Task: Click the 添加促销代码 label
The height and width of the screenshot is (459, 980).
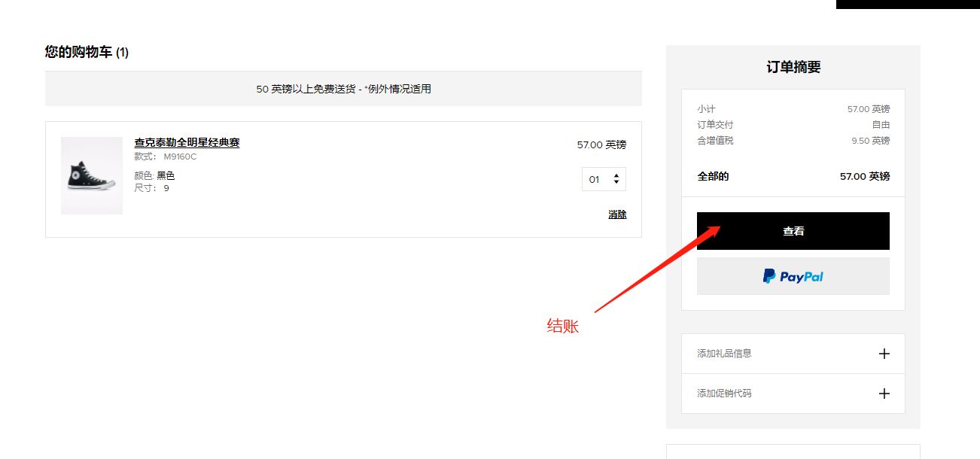Action: click(724, 394)
